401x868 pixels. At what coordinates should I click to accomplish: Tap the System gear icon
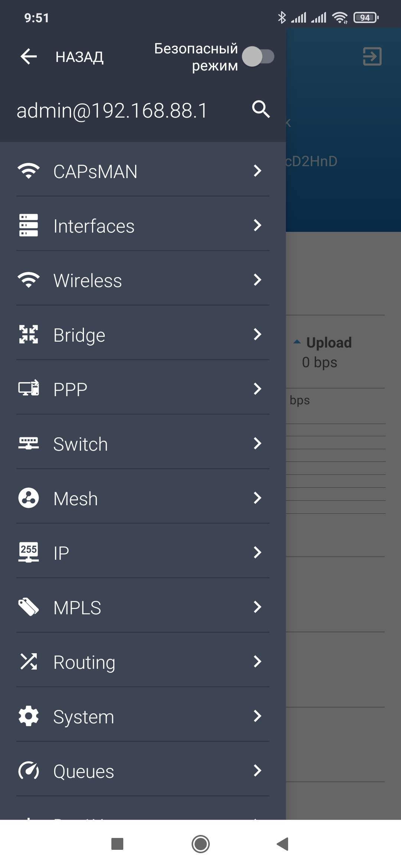pos(29,716)
